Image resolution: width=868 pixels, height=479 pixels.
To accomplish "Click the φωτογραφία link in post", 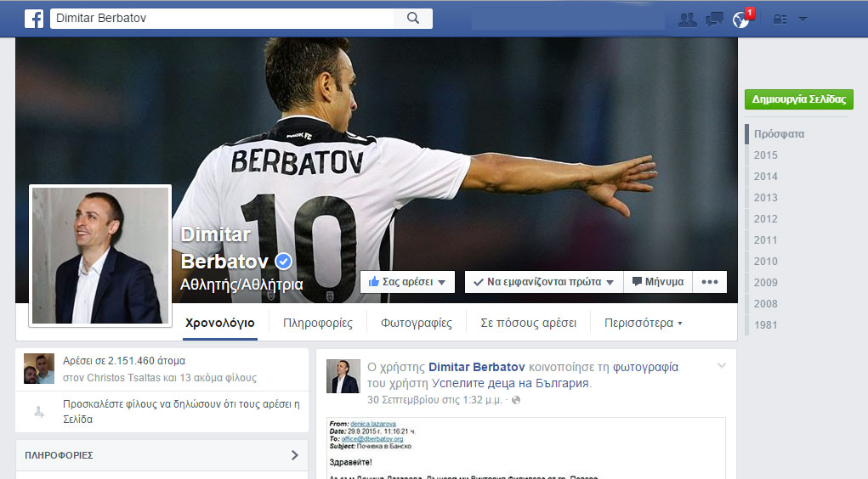I will (x=645, y=367).
